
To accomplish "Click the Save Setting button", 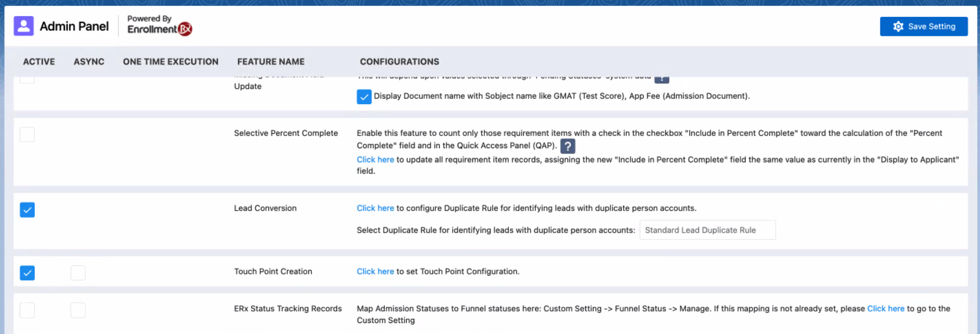I will (x=923, y=27).
